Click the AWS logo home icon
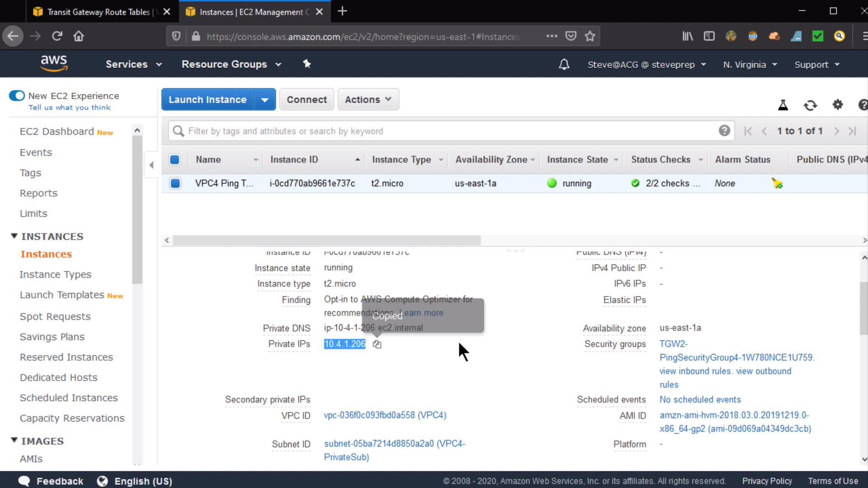868x488 pixels. pos(54,63)
